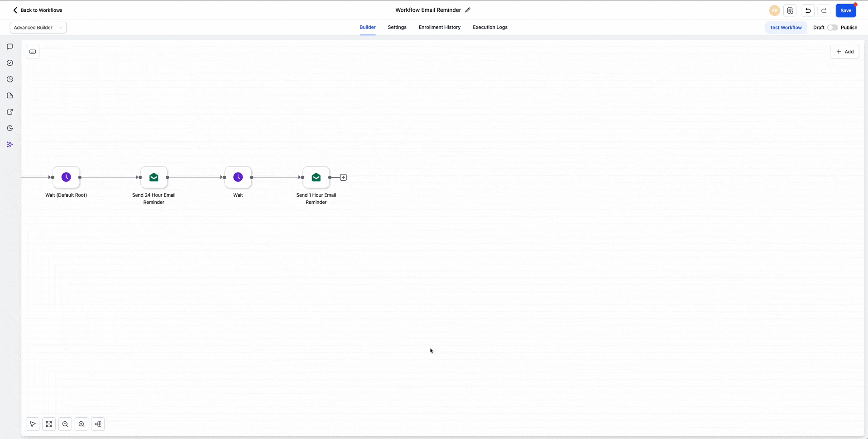Click the external link icon in the sidebar
The height and width of the screenshot is (439, 868).
click(x=10, y=111)
